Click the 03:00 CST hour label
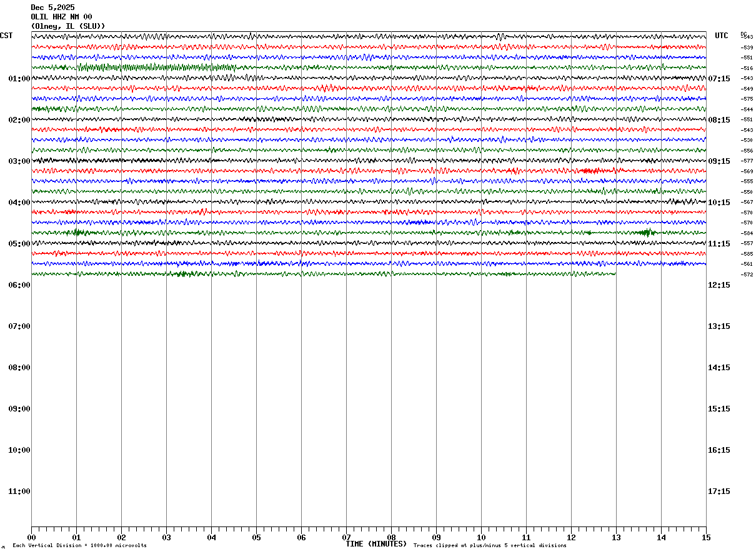756x554 pixels. [19, 161]
